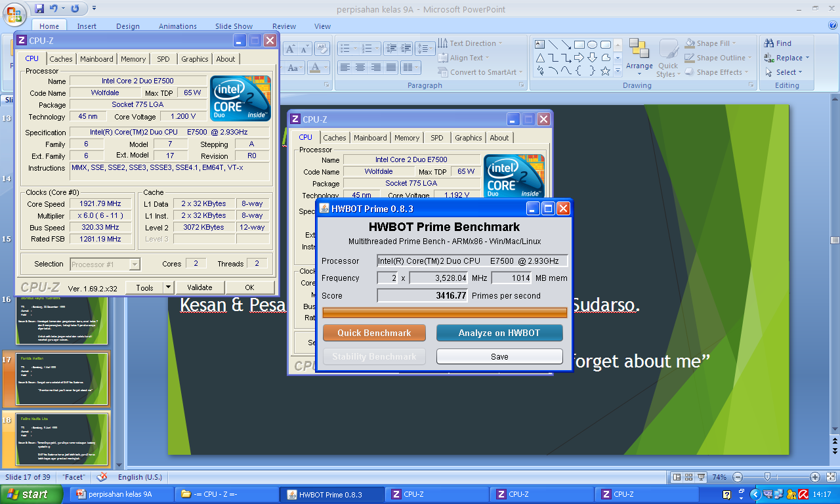Start Slide Show view from status bar

click(x=700, y=477)
